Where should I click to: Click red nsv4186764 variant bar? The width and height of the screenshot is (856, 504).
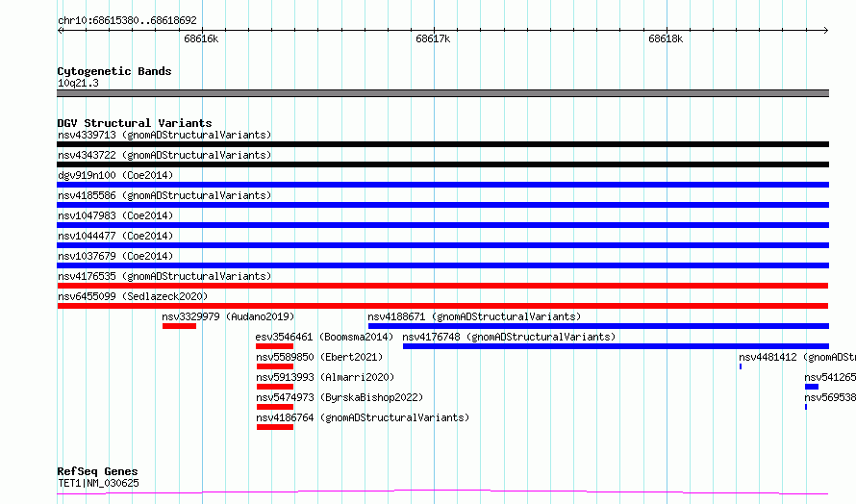[x=275, y=427]
